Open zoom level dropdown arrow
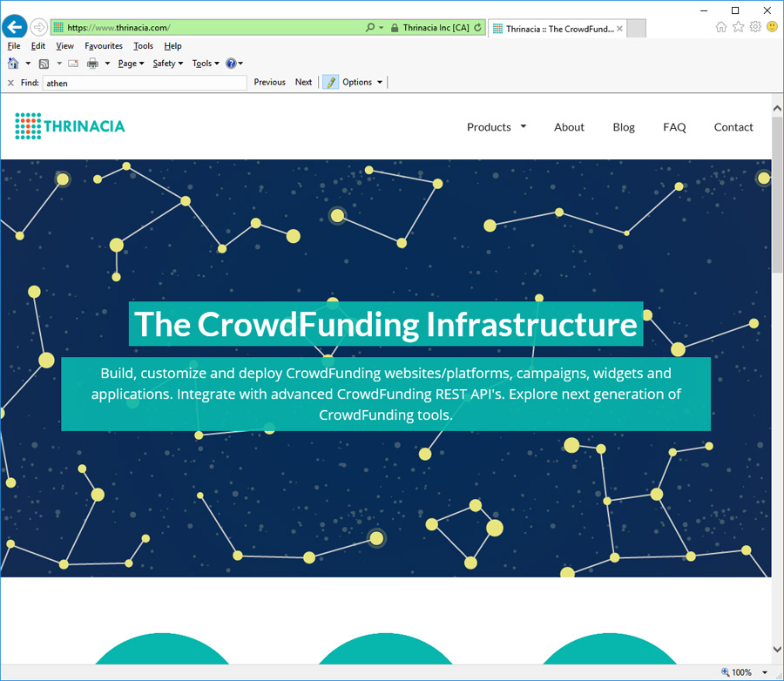Viewport: 784px width, 681px height. coord(765,672)
